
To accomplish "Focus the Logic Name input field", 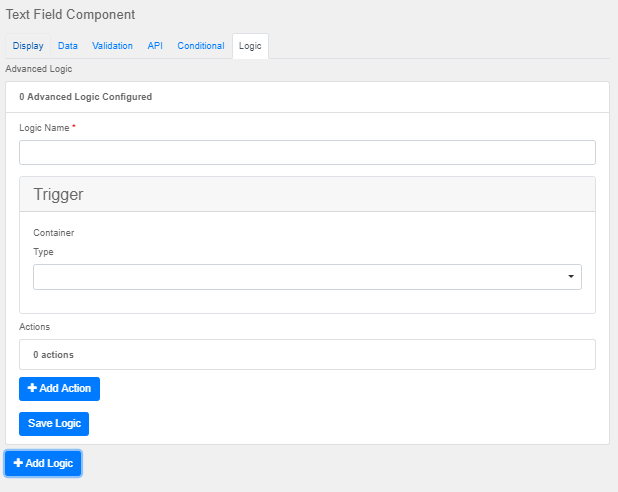I will click(307, 153).
